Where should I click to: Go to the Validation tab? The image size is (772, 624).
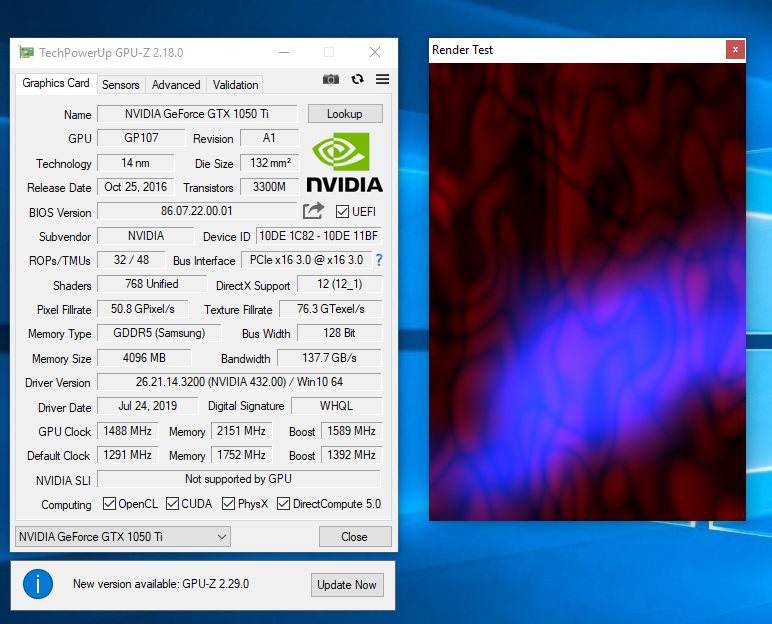click(x=235, y=85)
